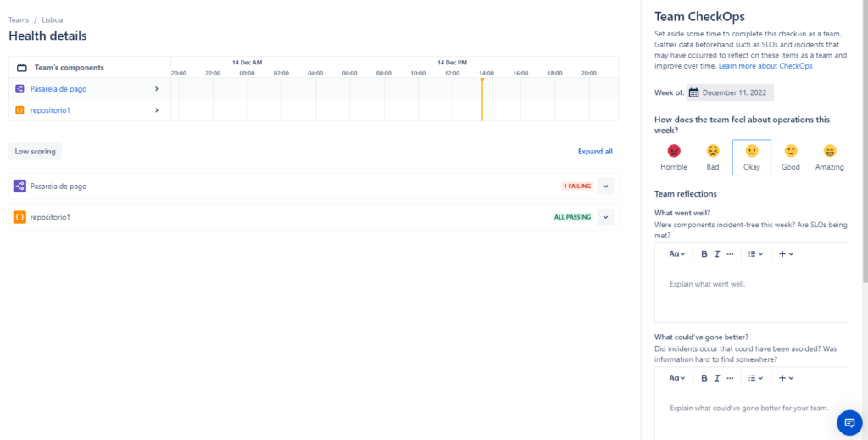Image resolution: width=868 pixels, height=440 pixels.
Task: Toggle Italic in What went well editor
Action: [x=717, y=254]
